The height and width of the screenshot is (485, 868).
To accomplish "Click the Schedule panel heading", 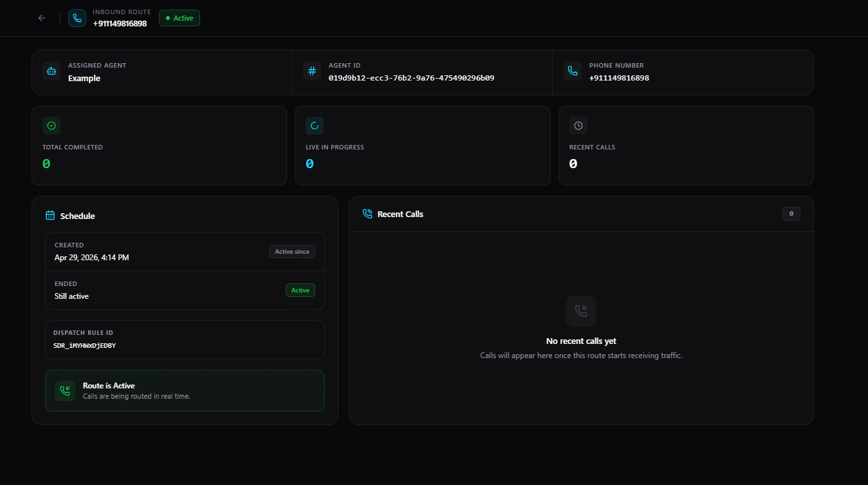I will 77,216.
